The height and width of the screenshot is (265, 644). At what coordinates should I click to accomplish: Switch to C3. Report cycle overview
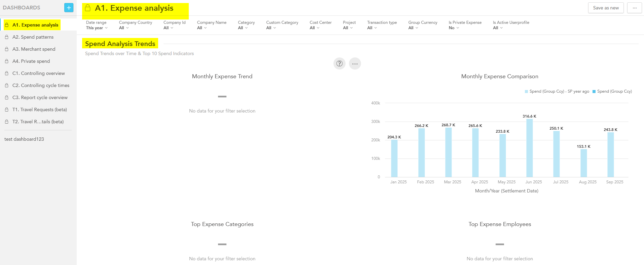(x=40, y=97)
